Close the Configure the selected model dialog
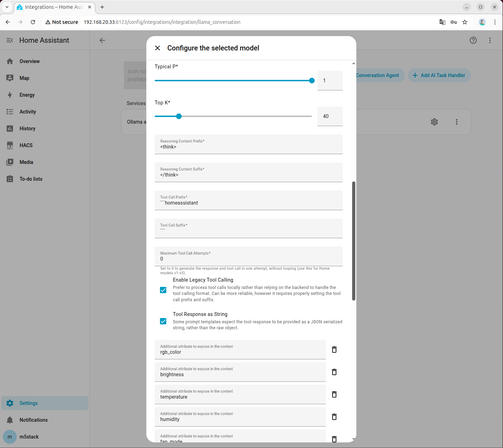 click(158, 48)
